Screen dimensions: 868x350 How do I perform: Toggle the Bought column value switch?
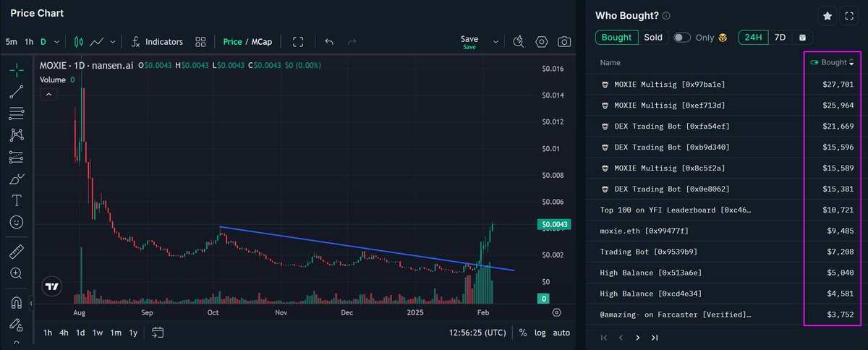pos(816,62)
